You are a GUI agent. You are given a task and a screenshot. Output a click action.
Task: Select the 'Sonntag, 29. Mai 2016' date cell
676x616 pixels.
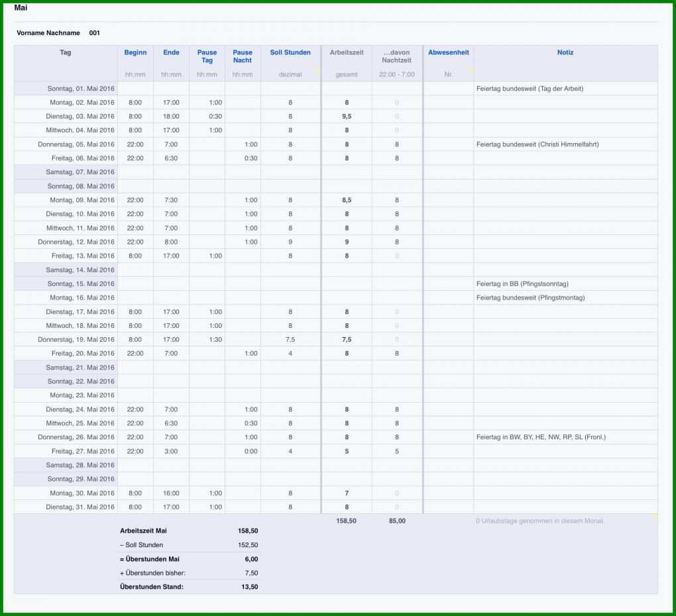pos(66,479)
